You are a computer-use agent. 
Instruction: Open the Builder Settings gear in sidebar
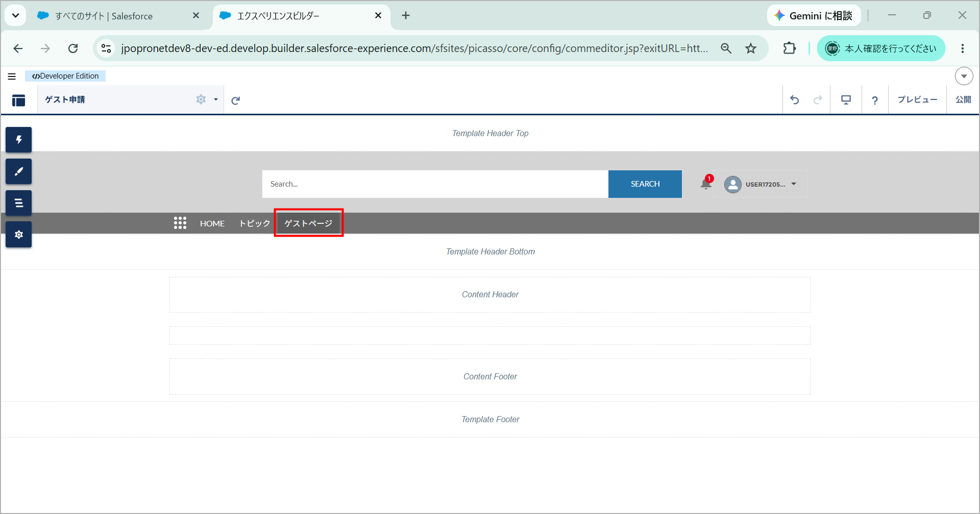tap(18, 235)
